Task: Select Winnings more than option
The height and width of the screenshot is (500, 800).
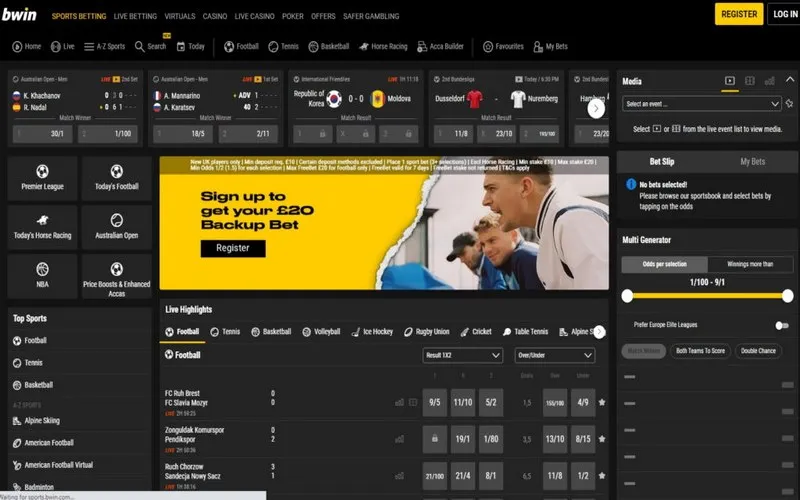Action: click(750, 264)
